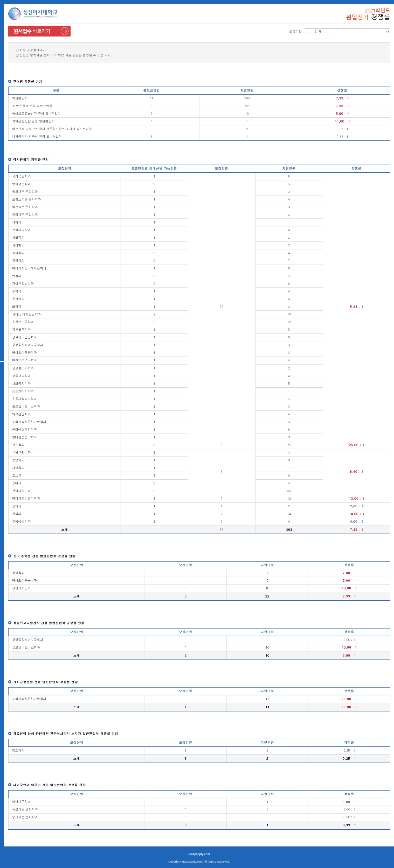Click the 지리학과 row
394x868 pixels.
coord(199,245)
